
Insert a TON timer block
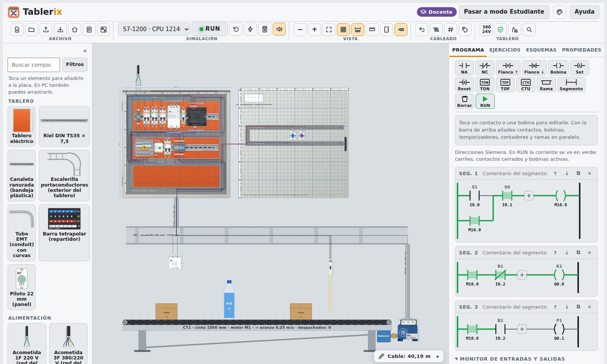point(485,85)
